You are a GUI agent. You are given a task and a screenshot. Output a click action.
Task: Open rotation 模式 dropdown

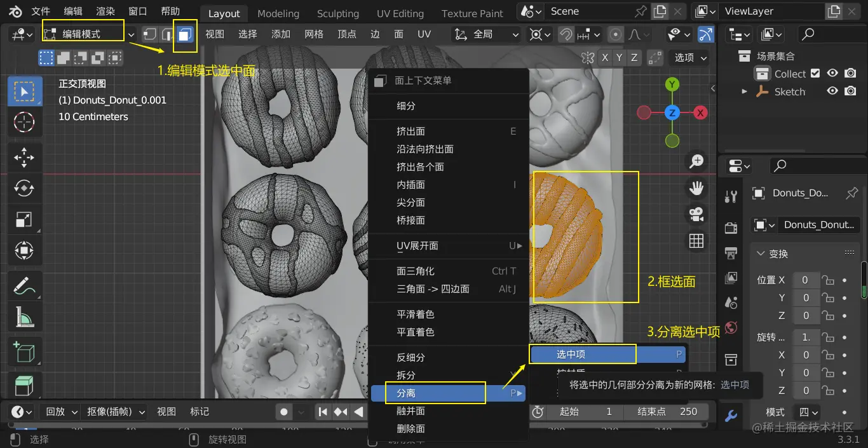click(x=809, y=412)
